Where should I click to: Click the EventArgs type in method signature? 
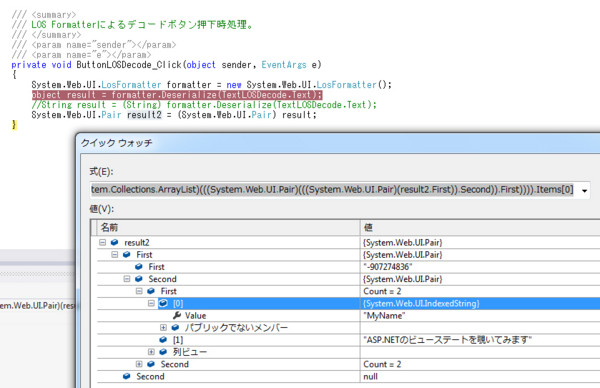coord(284,65)
